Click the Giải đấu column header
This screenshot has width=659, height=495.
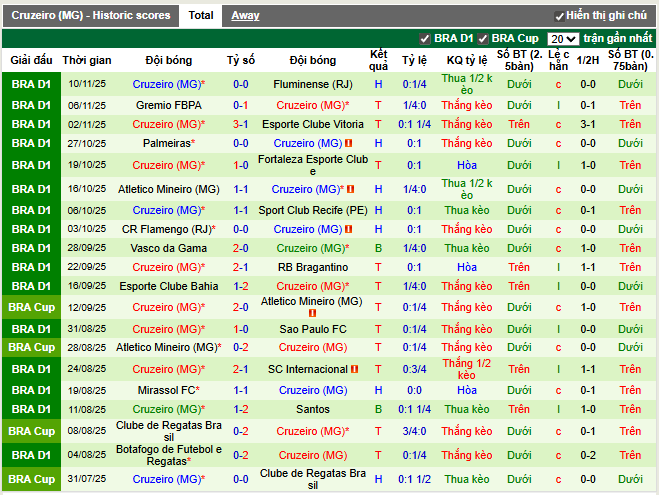(x=32, y=60)
